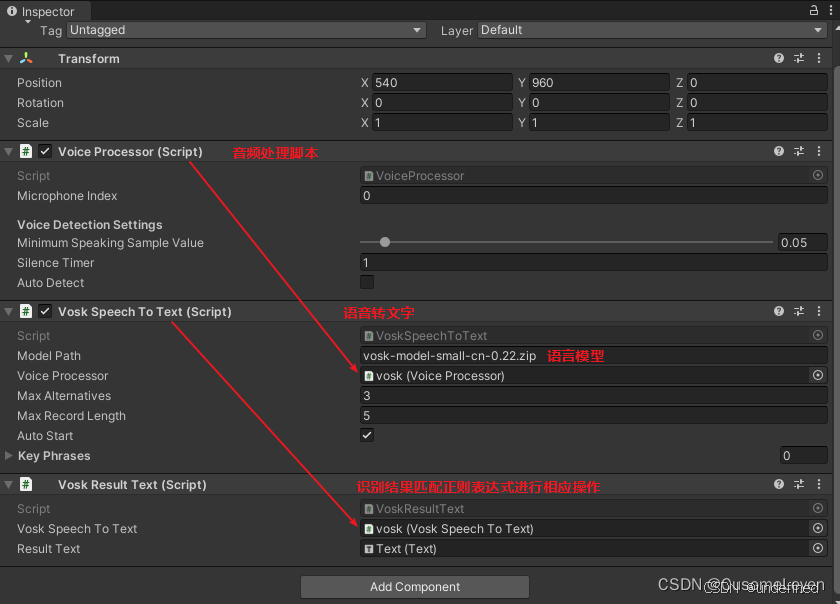
Task: Collapse the Voice Processor component foldout
Action: click(9, 152)
